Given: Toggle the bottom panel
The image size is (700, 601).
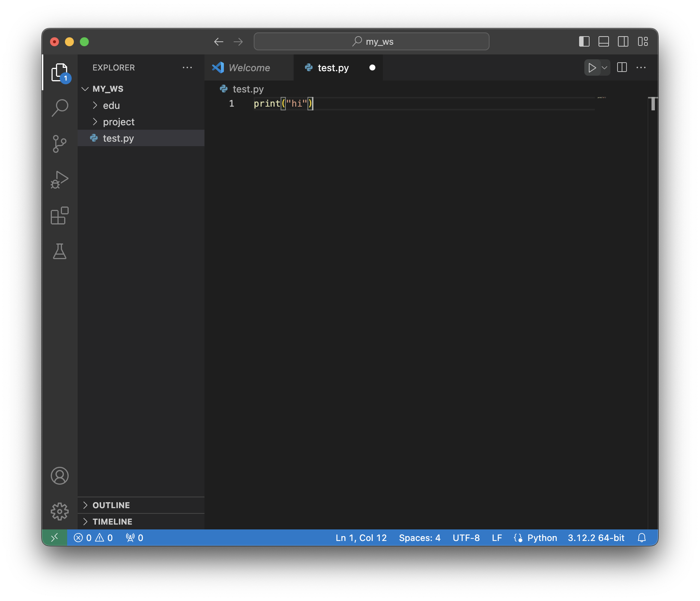Looking at the screenshot, I should (x=604, y=41).
